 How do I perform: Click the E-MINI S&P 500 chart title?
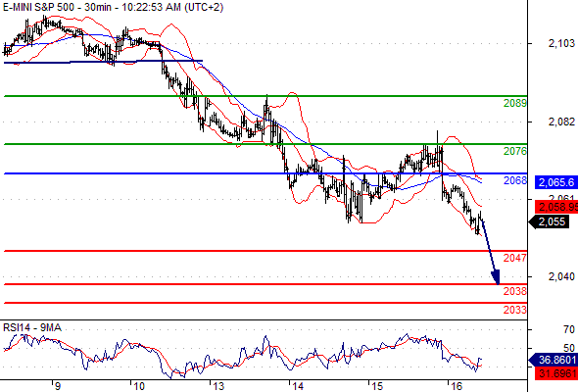pos(113,7)
